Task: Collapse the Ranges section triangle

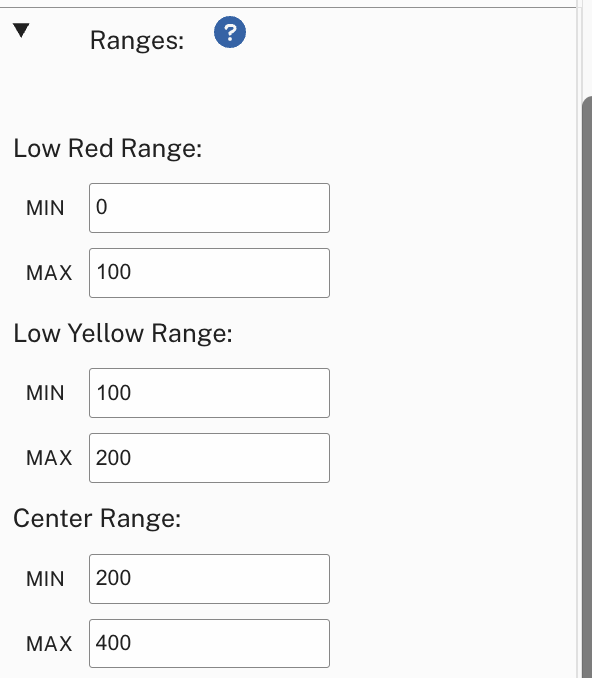Action: click(21, 31)
